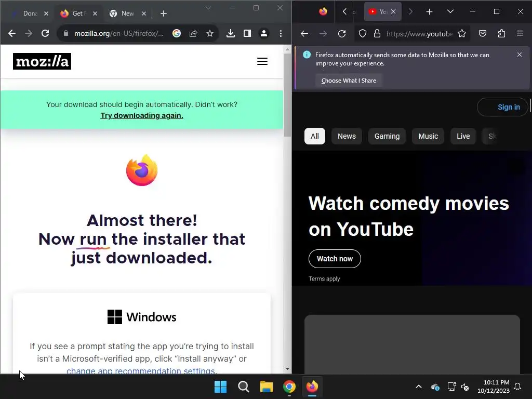Click the muted volume icon in the tray

(x=465, y=387)
